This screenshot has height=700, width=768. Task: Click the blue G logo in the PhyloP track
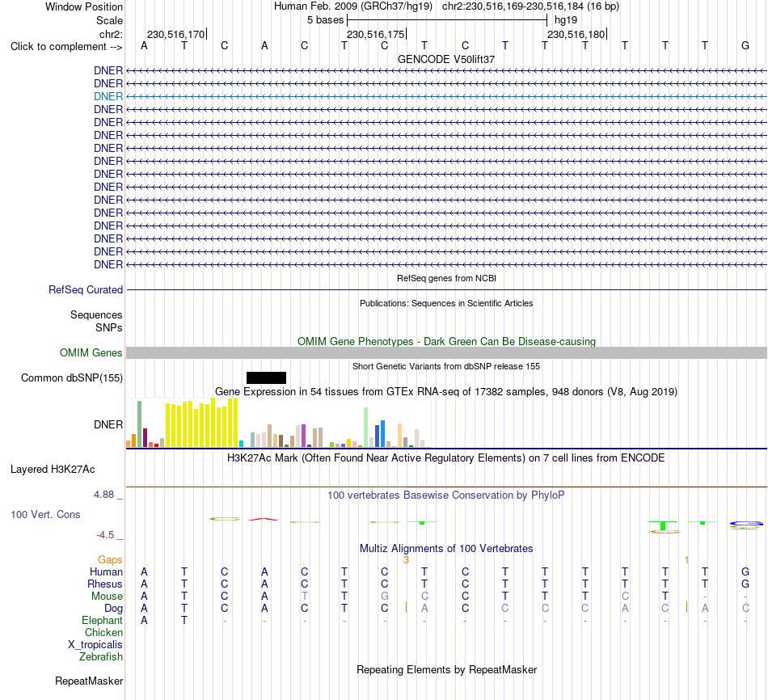tap(746, 524)
